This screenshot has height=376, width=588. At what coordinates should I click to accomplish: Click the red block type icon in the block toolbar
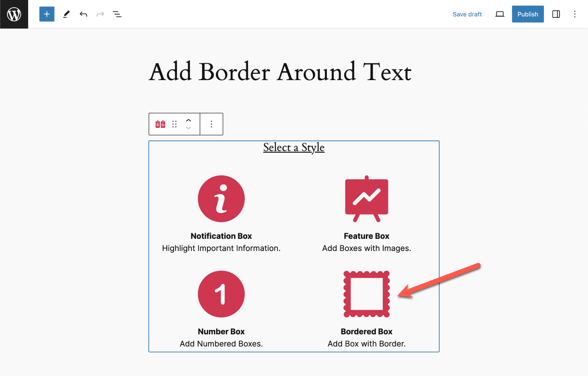pos(160,124)
